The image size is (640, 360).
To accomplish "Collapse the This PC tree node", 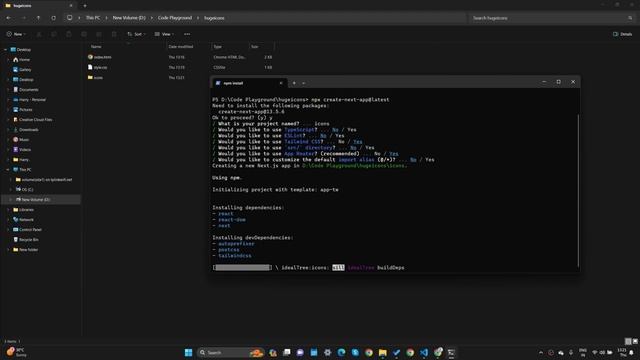I will (x=8, y=170).
